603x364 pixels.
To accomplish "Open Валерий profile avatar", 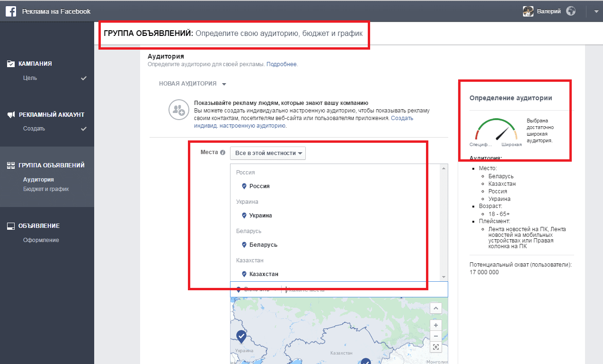I will coord(528,11).
